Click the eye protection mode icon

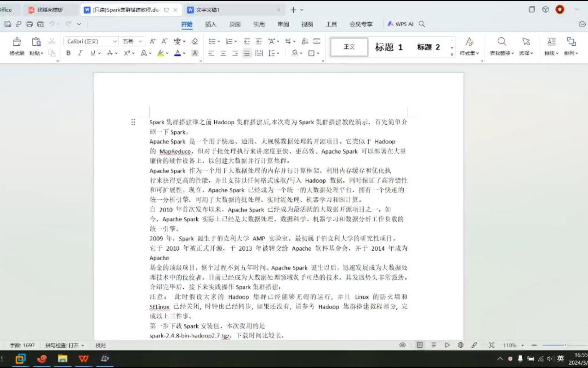pyautogui.click(x=402, y=345)
